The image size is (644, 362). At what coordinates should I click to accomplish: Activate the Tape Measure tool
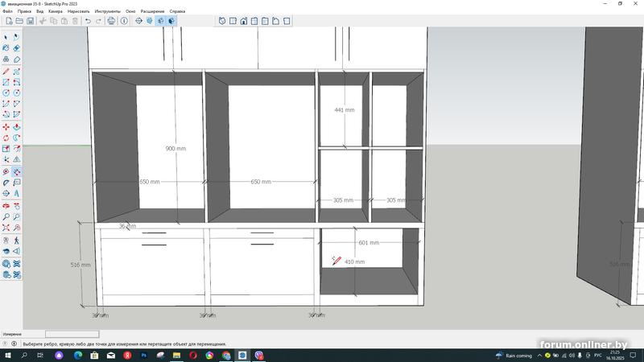point(6,171)
